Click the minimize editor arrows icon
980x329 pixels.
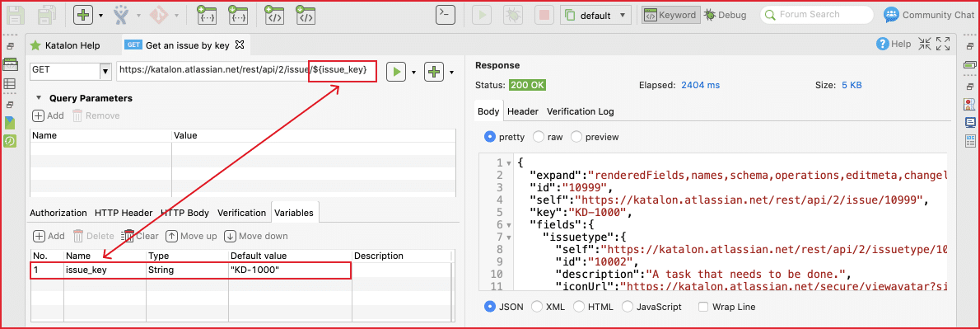pos(924,44)
